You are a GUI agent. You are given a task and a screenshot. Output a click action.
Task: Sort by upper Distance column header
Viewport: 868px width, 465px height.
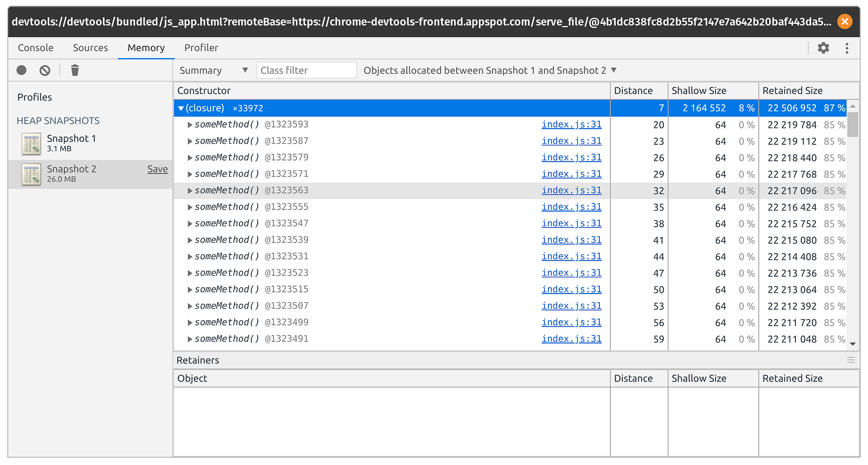point(639,91)
